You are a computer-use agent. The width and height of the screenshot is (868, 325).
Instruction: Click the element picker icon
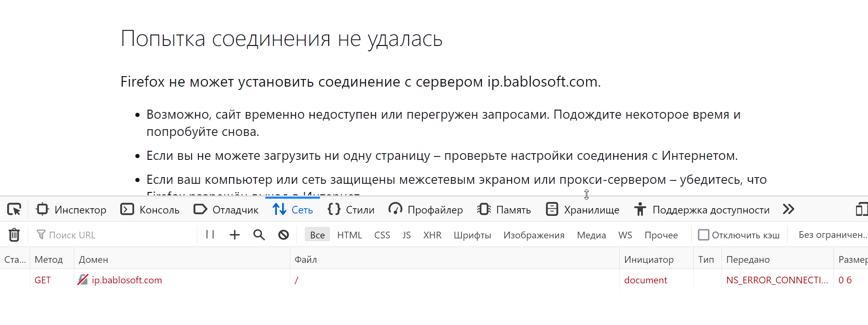click(14, 210)
